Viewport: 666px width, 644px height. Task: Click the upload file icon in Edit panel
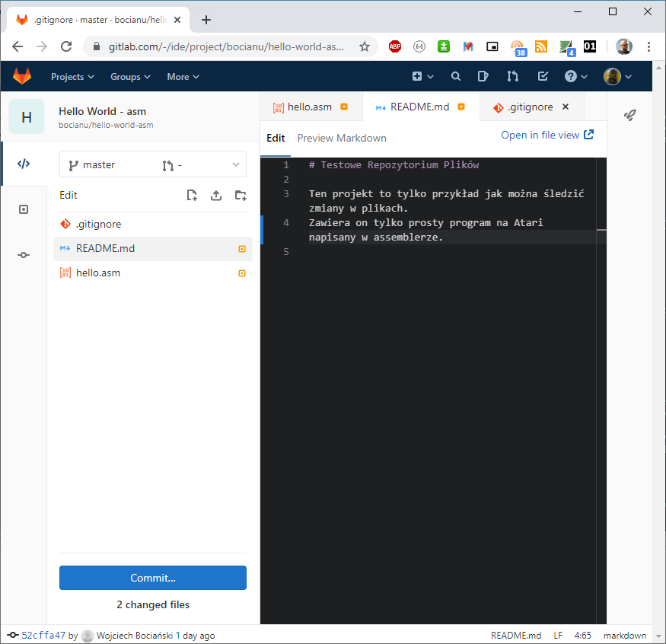pos(216,195)
